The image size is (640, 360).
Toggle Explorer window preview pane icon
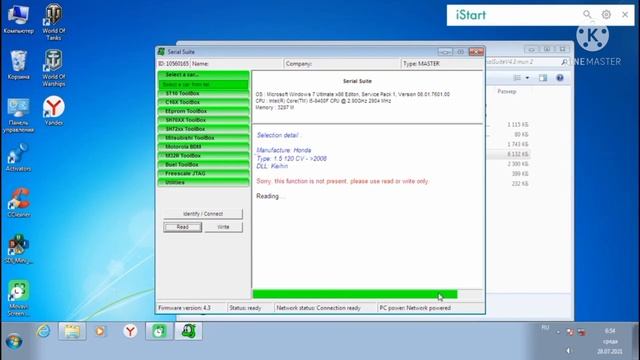(x=542, y=78)
